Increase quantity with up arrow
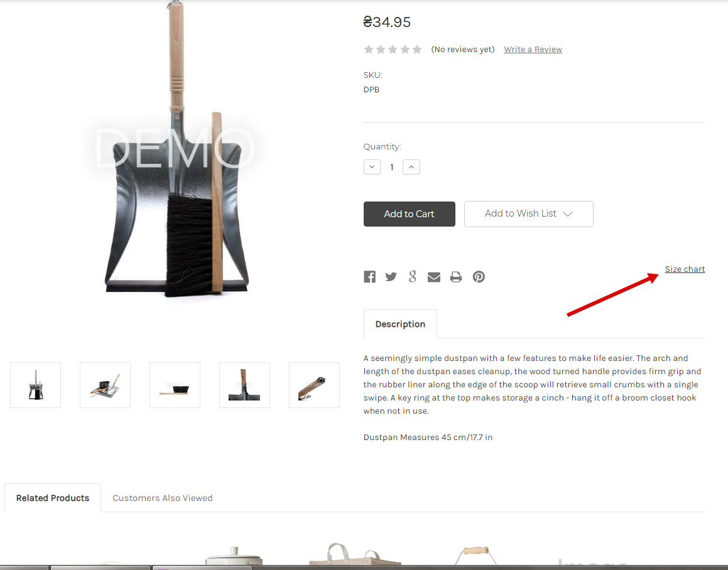Screen dimensions: 728x570 pyautogui.click(x=411, y=167)
